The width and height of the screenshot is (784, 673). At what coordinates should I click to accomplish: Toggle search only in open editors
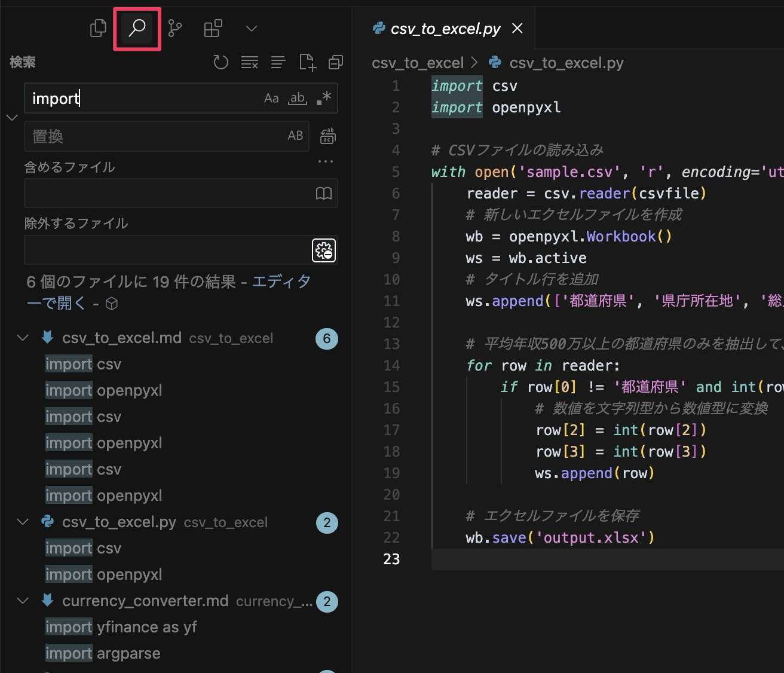tap(323, 193)
